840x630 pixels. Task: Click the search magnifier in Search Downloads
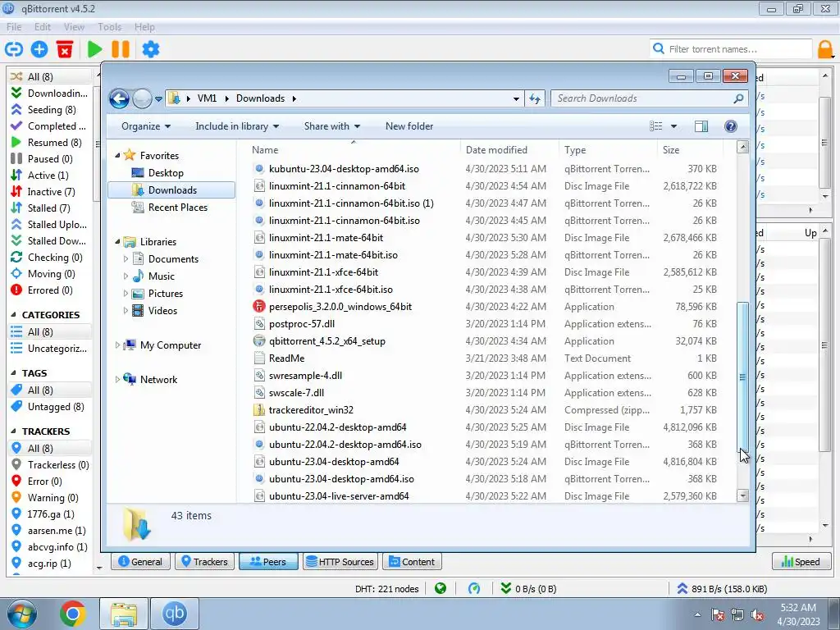pos(739,98)
